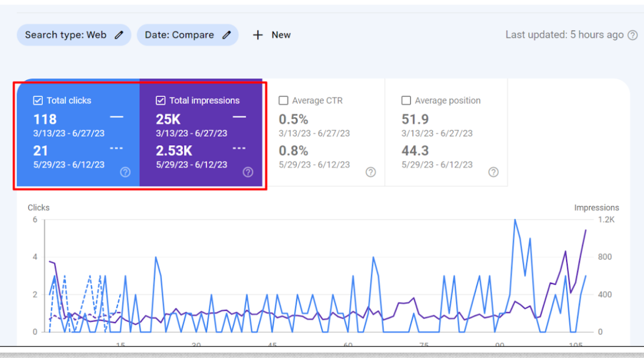
Task: Open help icon in Total clicks card
Action: (x=125, y=172)
